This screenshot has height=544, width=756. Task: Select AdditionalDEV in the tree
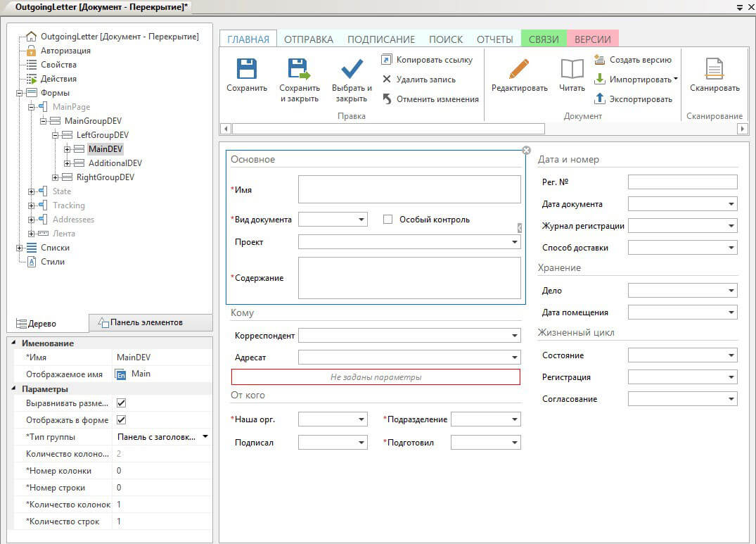click(x=115, y=163)
